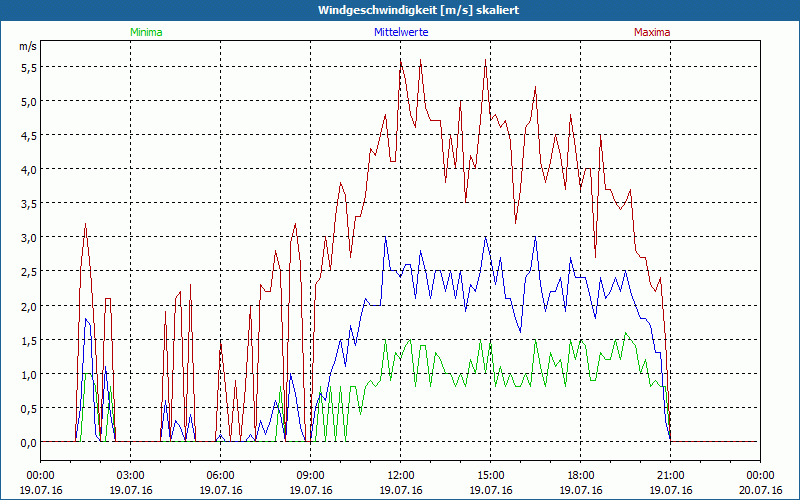Select the blue 'Mittelwerte' legend label
800x500 pixels.
coord(401,32)
